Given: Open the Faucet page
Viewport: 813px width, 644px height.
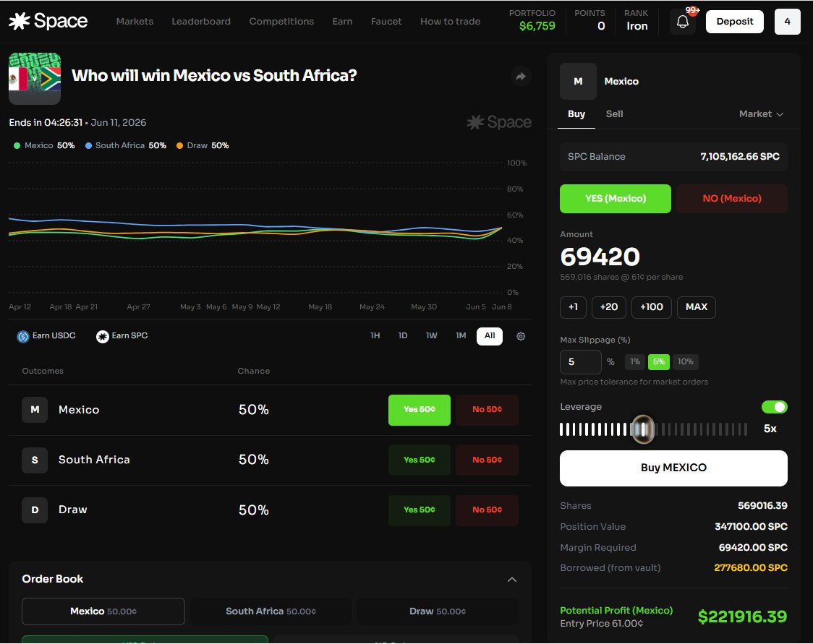Looking at the screenshot, I should [386, 21].
